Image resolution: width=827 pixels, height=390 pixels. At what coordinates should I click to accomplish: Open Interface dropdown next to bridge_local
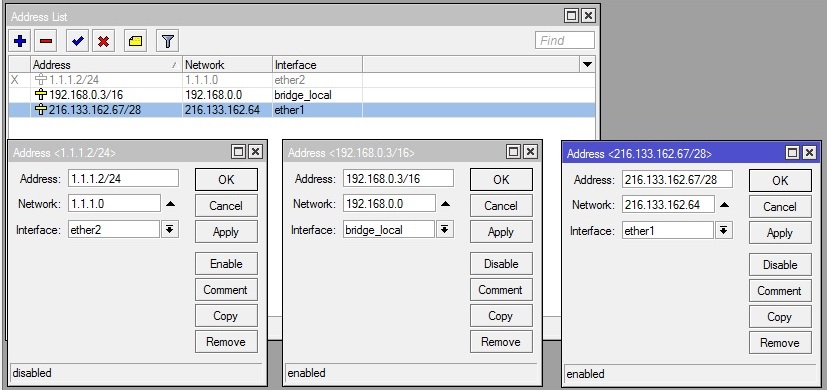(x=445, y=229)
